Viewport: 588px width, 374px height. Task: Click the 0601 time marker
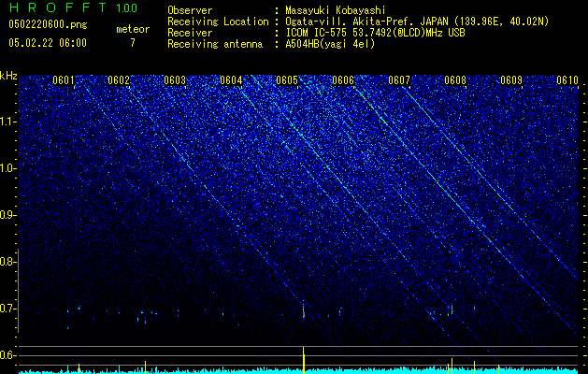(x=63, y=80)
